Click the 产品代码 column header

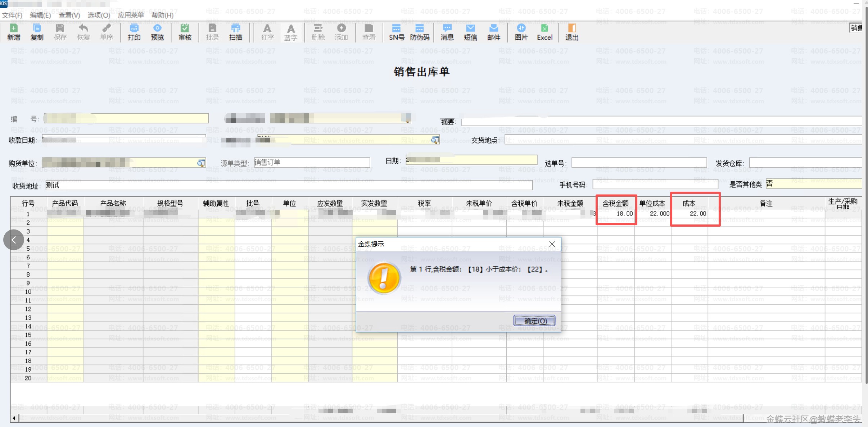65,203
